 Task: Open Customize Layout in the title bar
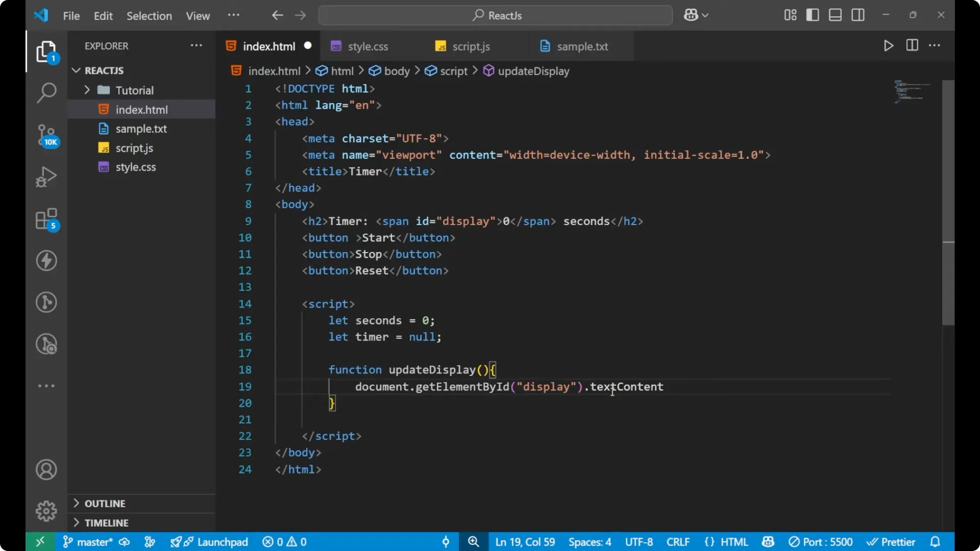click(x=790, y=15)
